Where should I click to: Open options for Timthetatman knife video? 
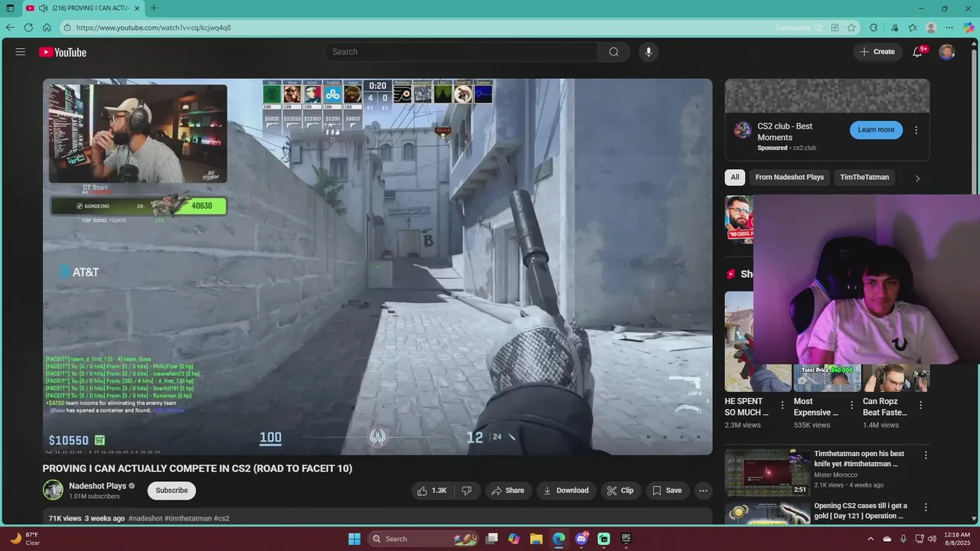point(925,455)
